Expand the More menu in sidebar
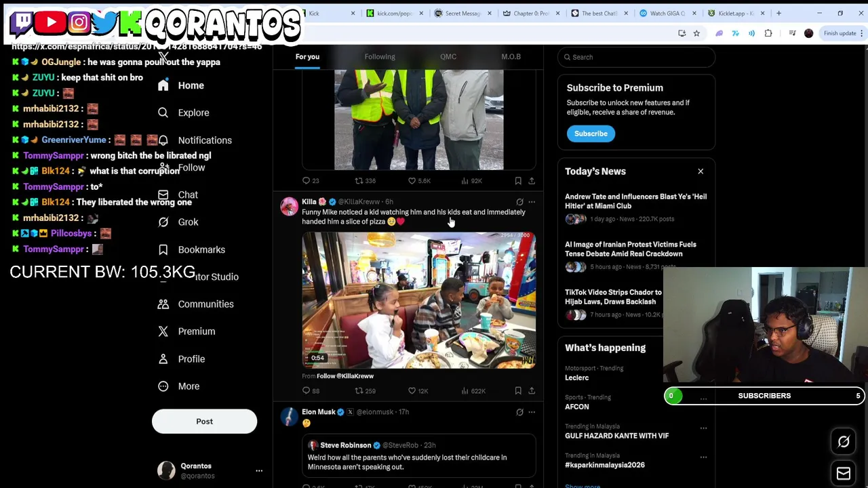 click(x=179, y=386)
